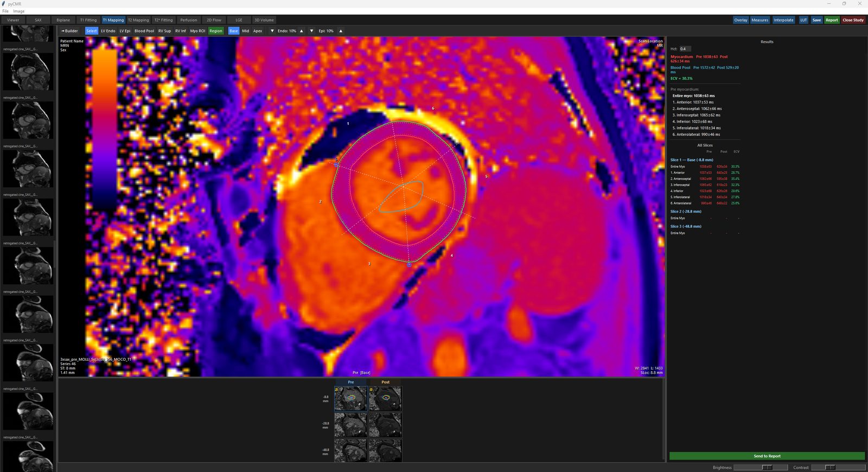Toggle the Region button
The image size is (868, 472).
tap(216, 31)
